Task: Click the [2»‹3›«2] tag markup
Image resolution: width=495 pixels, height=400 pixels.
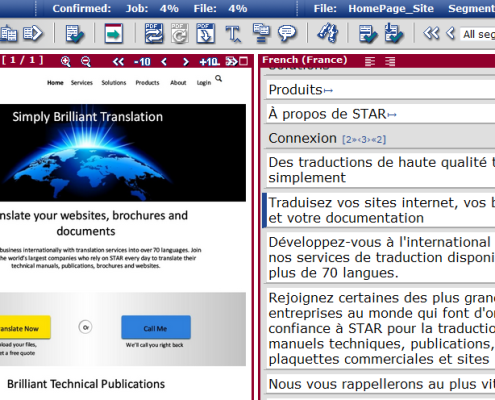Action: tap(364, 139)
